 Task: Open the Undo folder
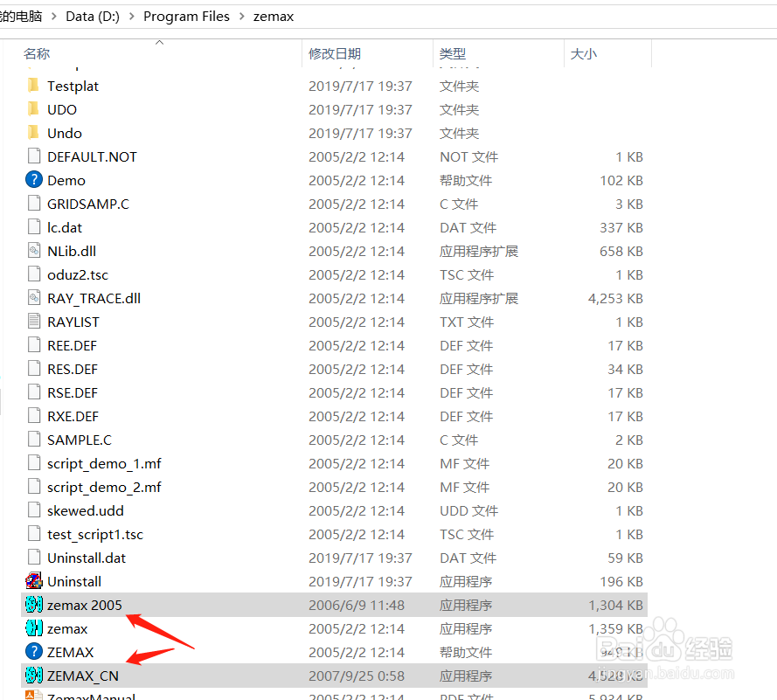click(65, 133)
